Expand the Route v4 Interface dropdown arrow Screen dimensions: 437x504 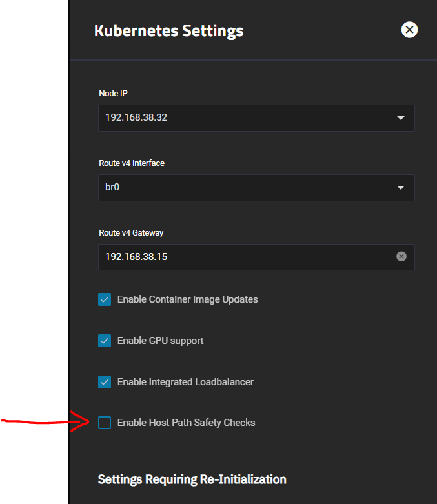click(401, 188)
